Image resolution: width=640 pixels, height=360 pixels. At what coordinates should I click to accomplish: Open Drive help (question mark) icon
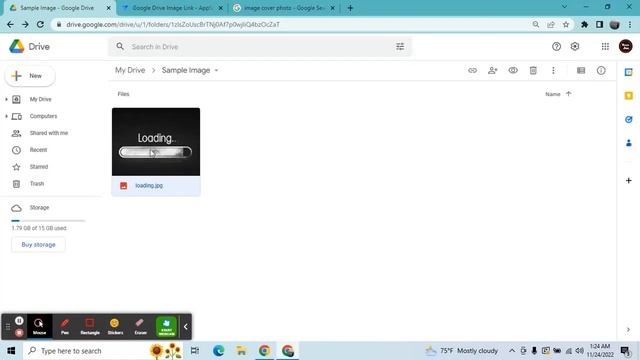556,47
